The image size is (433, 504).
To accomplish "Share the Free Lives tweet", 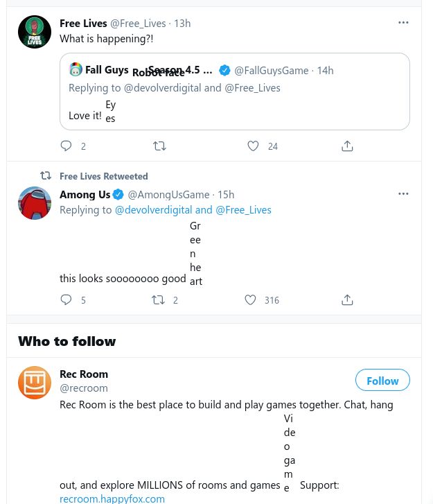I will 348,146.
